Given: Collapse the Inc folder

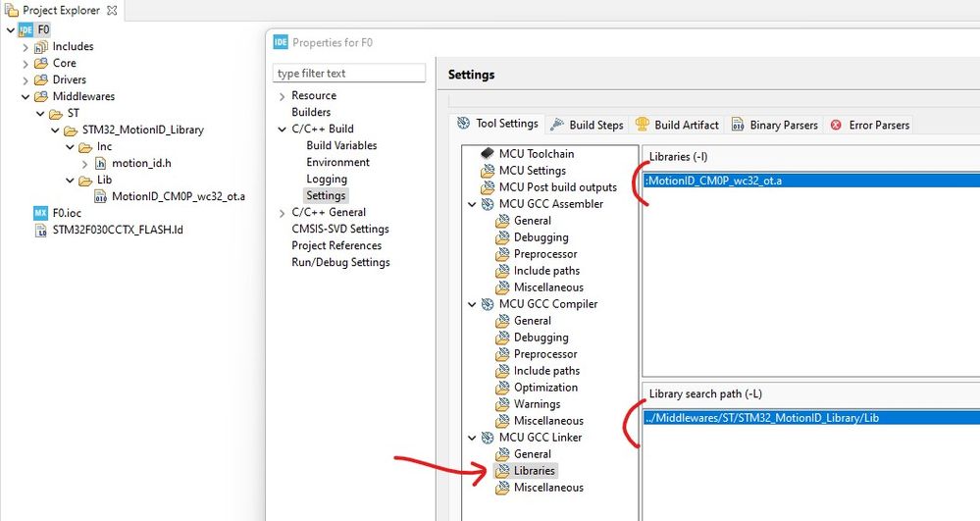Looking at the screenshot, I should [x=70, y=147].
